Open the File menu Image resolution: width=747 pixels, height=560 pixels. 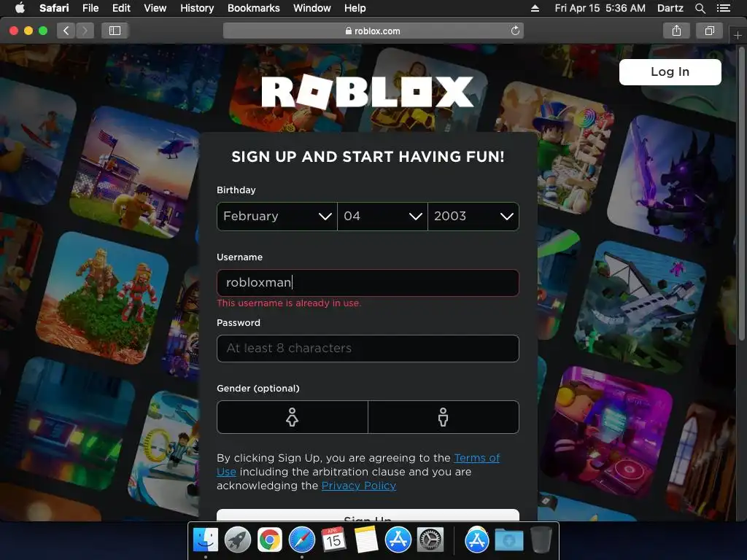pyautogui.click(x=90, y=8)
